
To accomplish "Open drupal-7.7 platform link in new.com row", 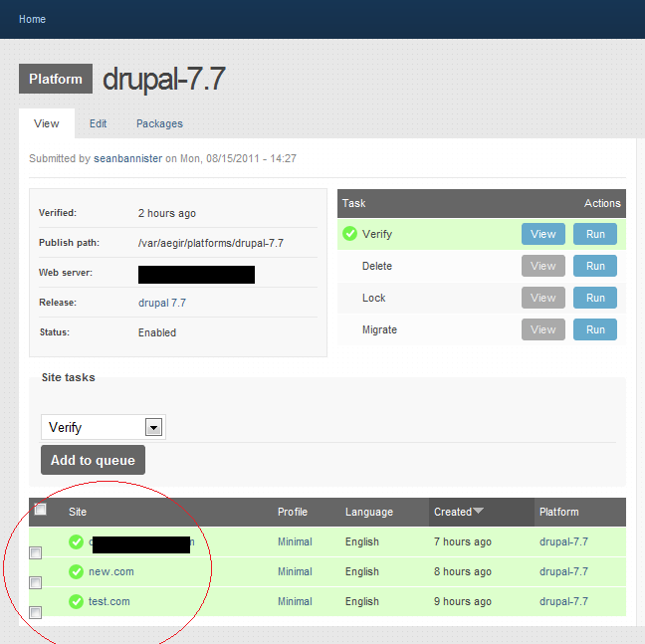I will point(563,571).
